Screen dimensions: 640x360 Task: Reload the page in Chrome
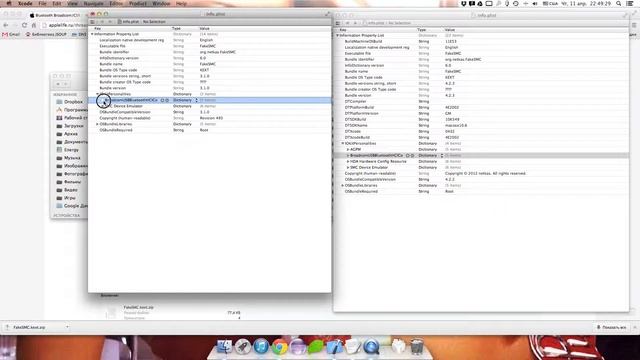(x=24, y=25)
